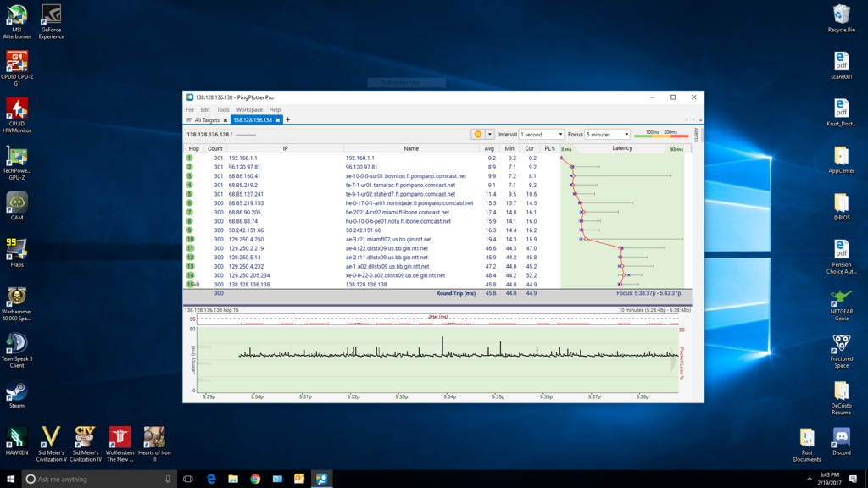This screenshot has width=868, height=488.
Task: Open the Interval dropdown showing 1 second
Action: (x=542, y=135)
